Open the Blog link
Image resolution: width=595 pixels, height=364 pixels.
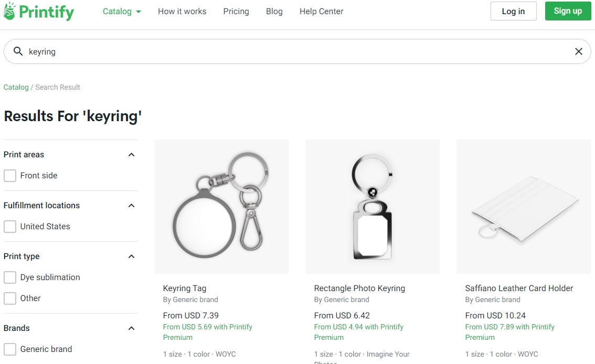(274, 12)
